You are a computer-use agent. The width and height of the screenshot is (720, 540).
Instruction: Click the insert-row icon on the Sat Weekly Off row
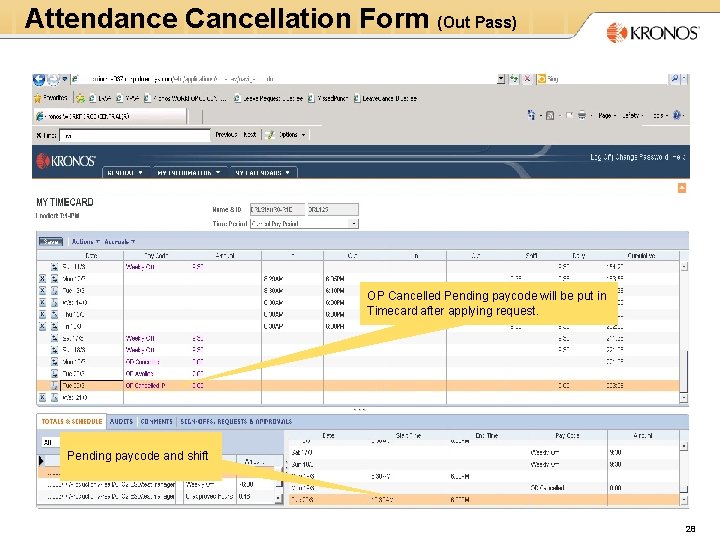point(54,338)
